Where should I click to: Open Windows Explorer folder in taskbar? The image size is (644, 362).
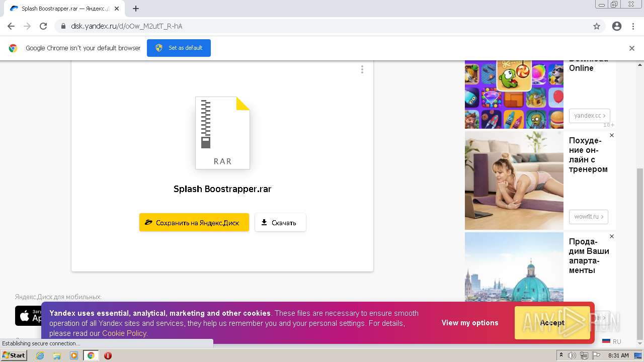pyautogui.click(x=57, y=355)
